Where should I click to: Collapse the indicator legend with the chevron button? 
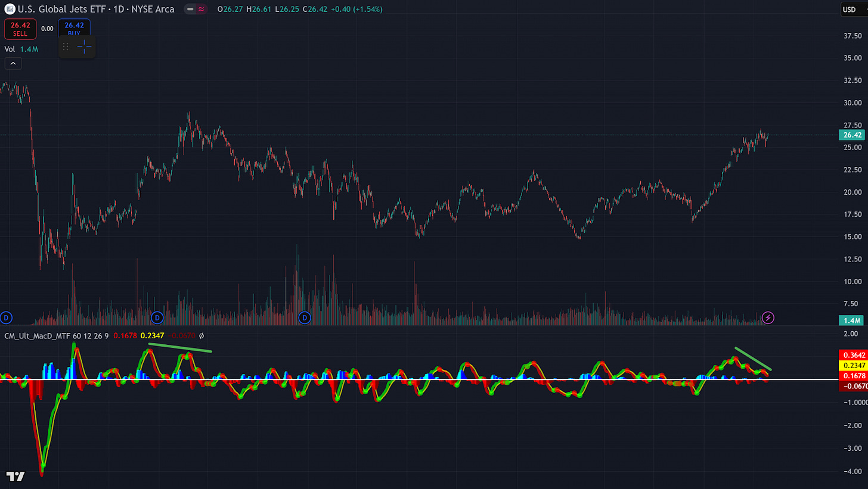pyautogui.click(x=13, y=63)
